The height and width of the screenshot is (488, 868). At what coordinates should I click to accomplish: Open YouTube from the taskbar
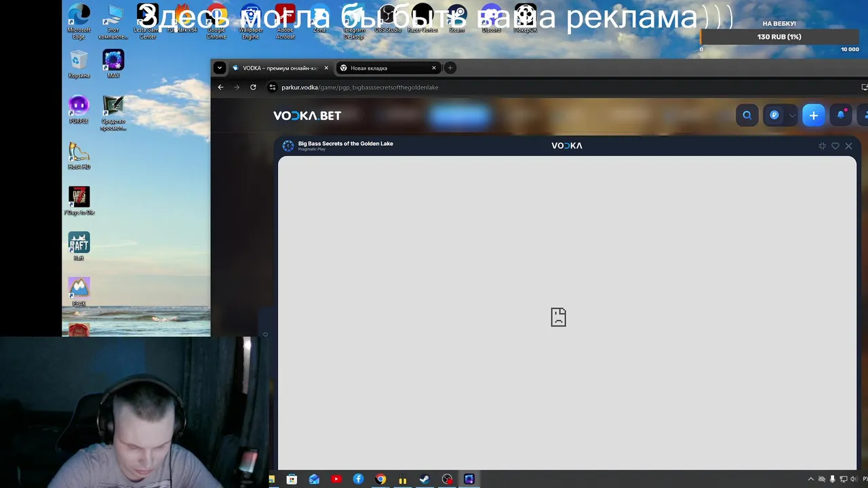[336, 479]
